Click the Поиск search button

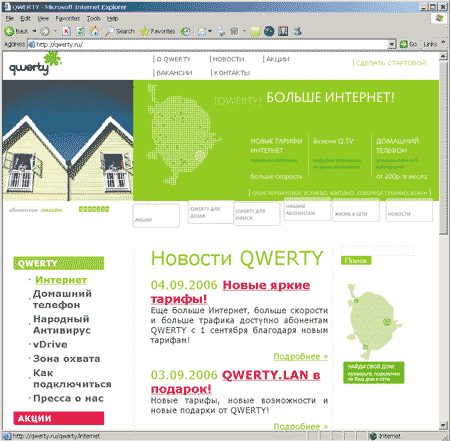tap(356, 260)
